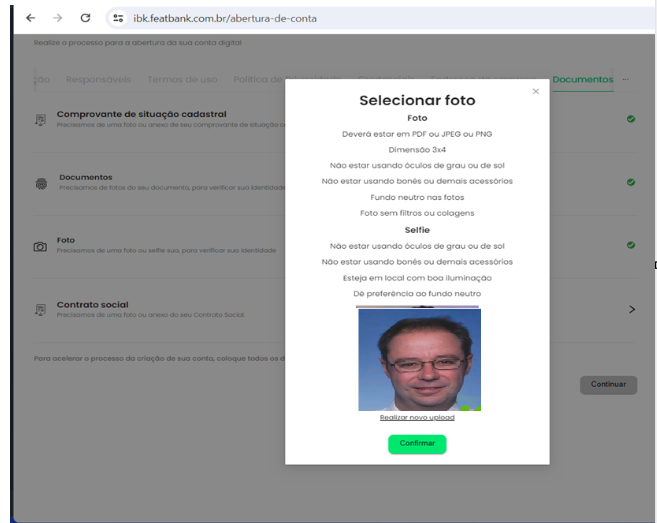Click the fingerprint icon beside Documentos
The height and width of the screenshot is (523, 657).
tap(41, 184)
